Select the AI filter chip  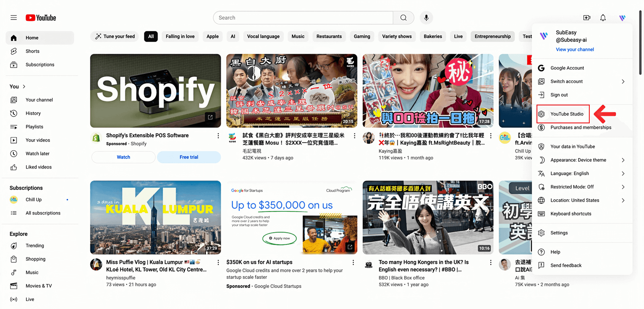tap(233, 36)
